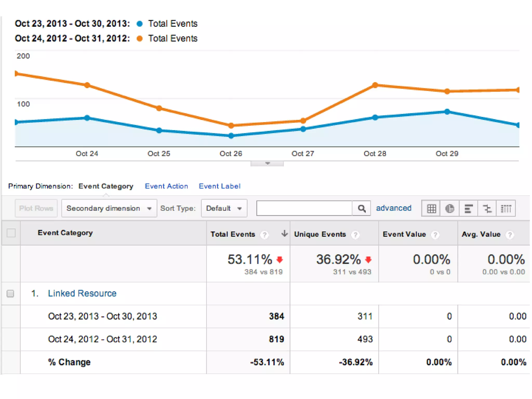532x399 pixels.
Task: Switch to pie chart percentage view
Action: pos(450,209)
